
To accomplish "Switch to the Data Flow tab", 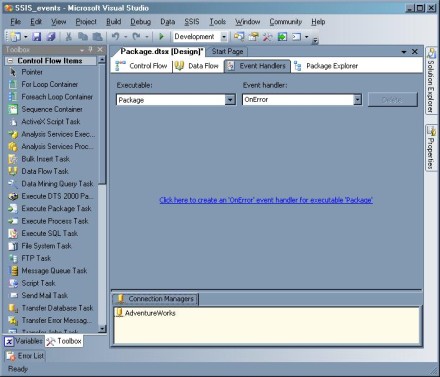I will (197, 66).
